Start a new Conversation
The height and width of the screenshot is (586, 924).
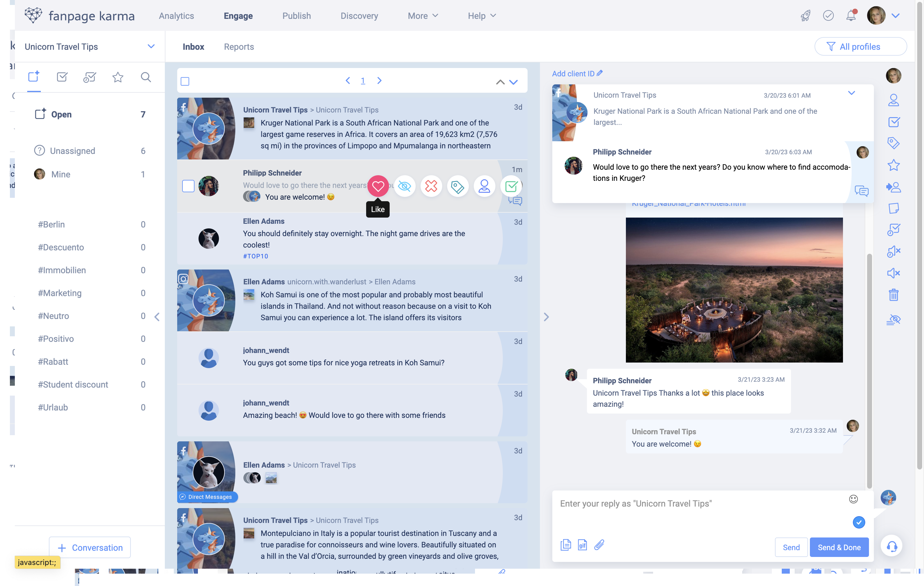[x=90, y=547]
